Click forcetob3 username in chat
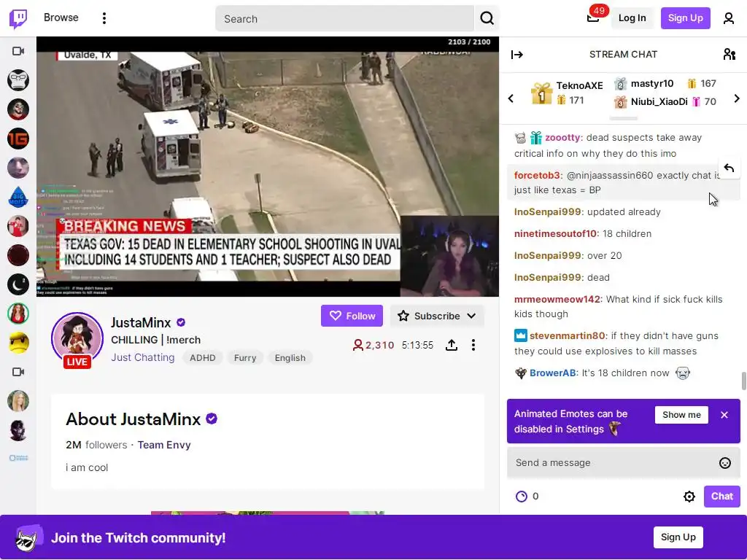The width and height of the screenshot is (747, 560). pyautogui.click(x=536, y=175)
